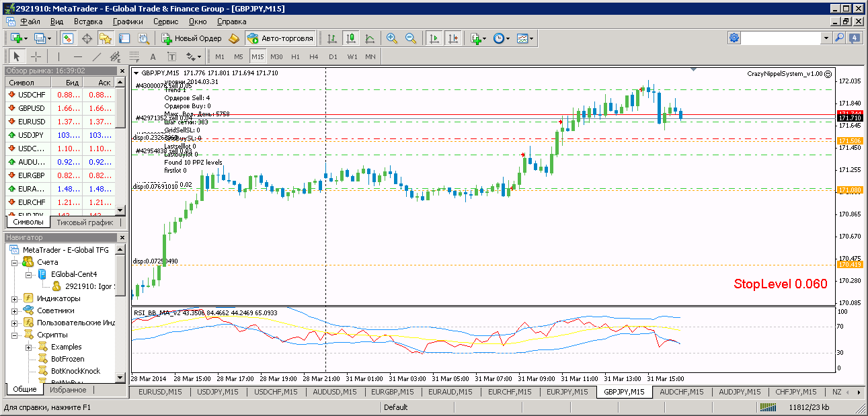Toggle Авто-торговля on or off
The image size is (868, 416).
pos(280,38)
